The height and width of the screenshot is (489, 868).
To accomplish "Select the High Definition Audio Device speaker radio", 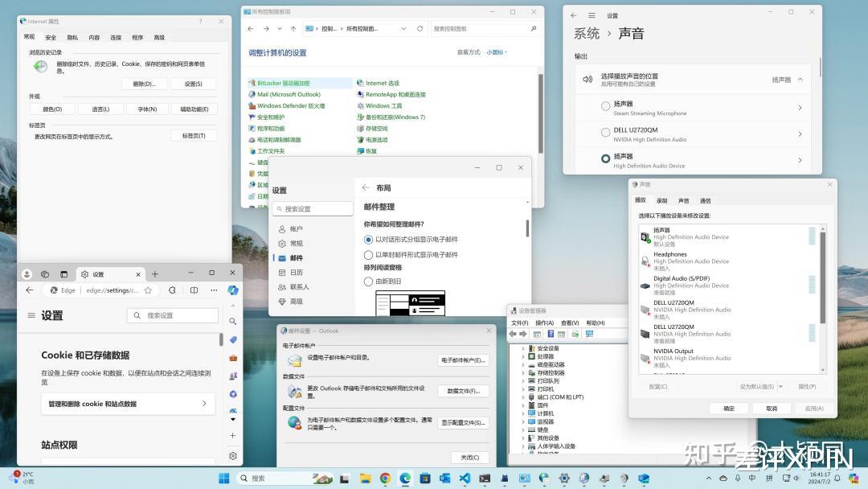I will pos(606,159).
